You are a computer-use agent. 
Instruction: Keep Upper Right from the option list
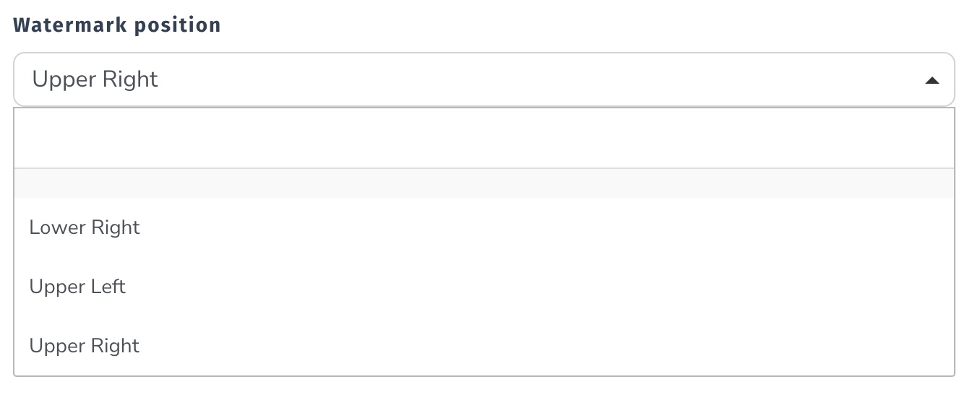point(85,346)
